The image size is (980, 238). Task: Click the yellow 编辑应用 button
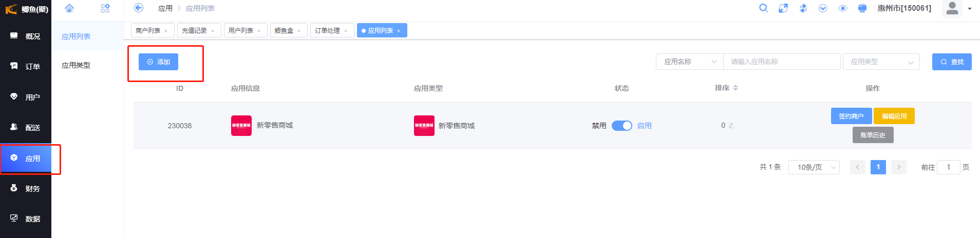point(894,116)
